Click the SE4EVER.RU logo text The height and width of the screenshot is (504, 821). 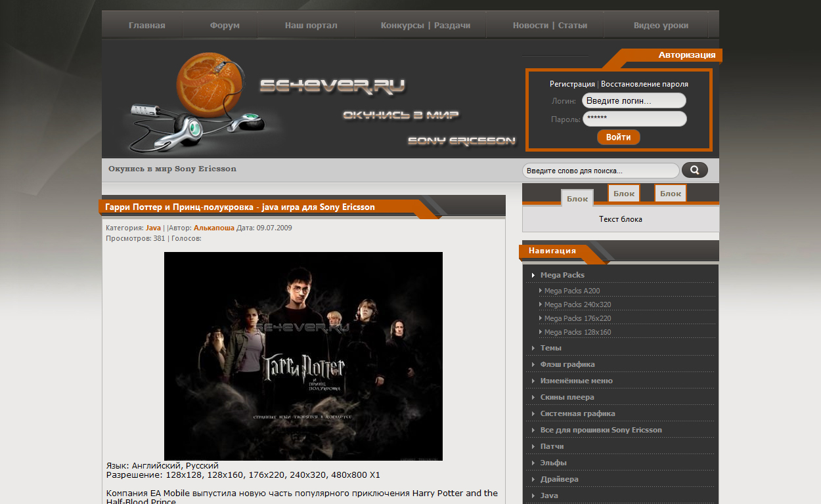point(332,85)
